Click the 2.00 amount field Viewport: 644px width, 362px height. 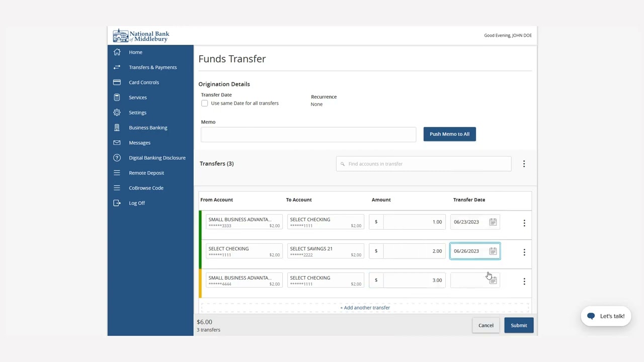tap(414, 251)
